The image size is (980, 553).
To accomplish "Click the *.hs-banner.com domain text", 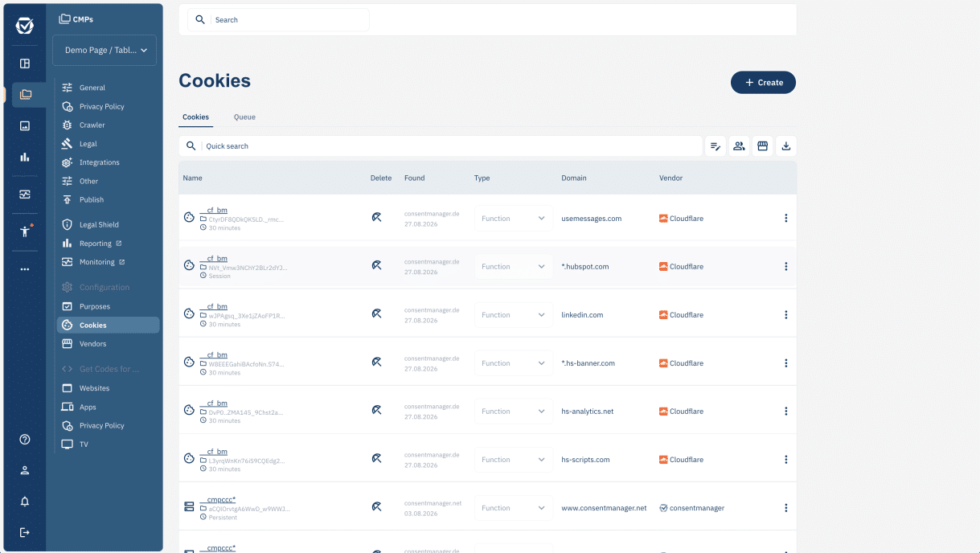I will point(588,363).
